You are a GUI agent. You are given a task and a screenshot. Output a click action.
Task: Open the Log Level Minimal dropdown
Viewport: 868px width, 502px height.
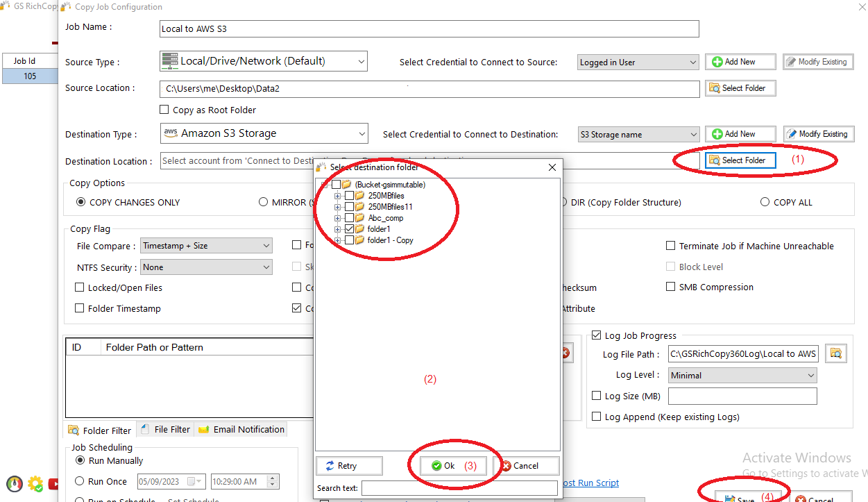point(742,376)
